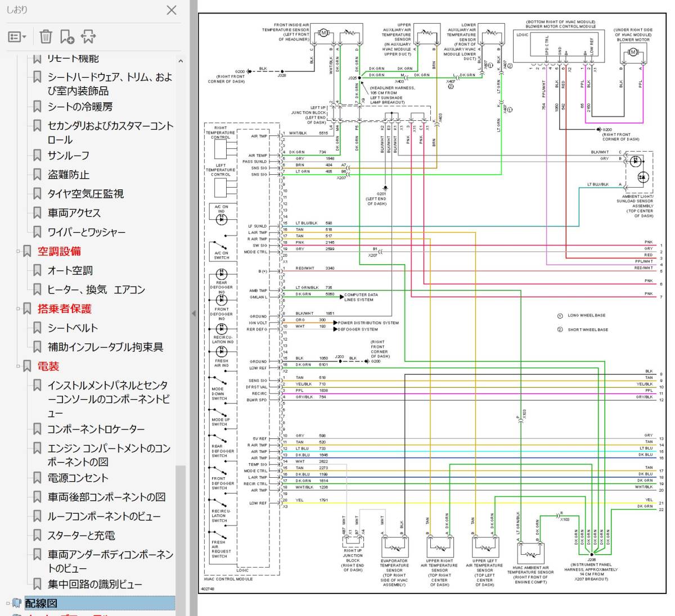Collapse the 電装 bookmark group
The image size is (675, 616).
[18, 366]
